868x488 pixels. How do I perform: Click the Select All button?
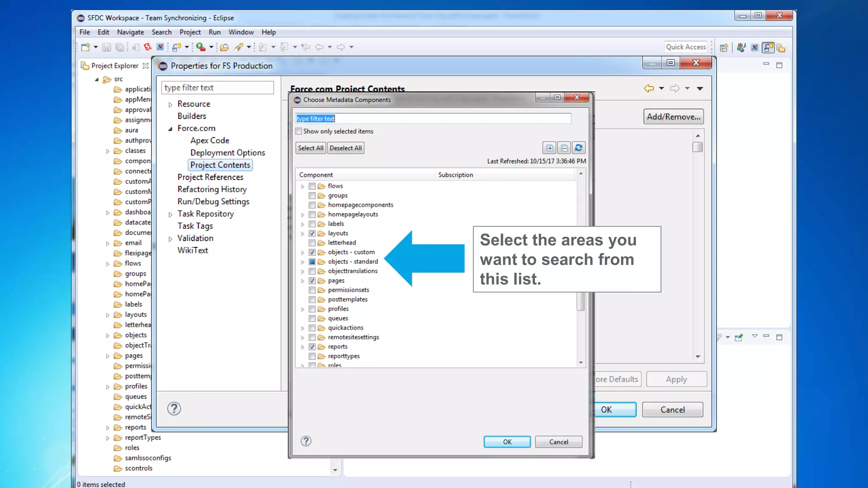tap(310, 148)
